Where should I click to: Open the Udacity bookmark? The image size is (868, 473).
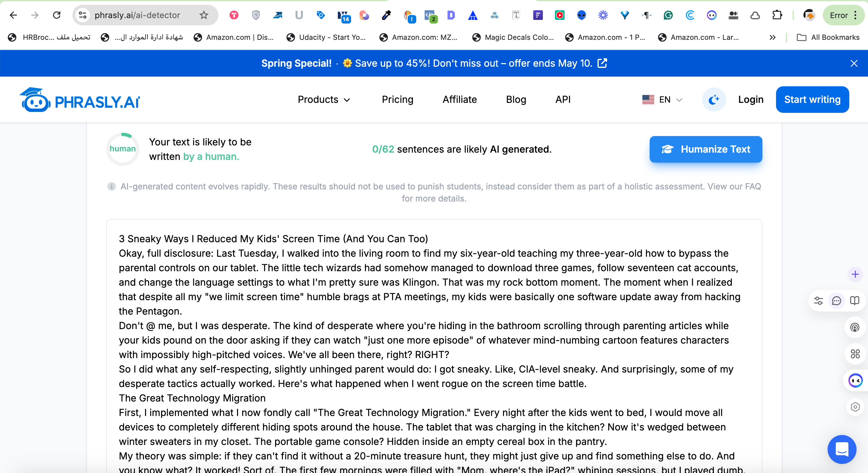326,37
